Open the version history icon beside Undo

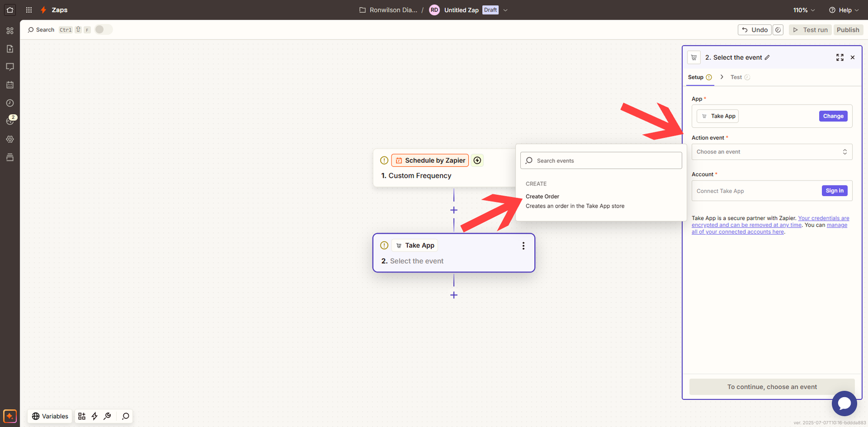point(778,30)
